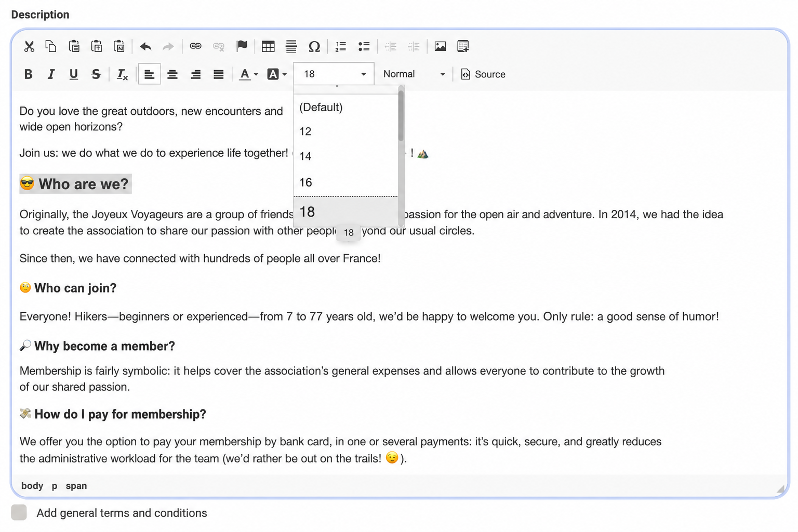This screenshot has height=532, width=798.
Task: Insert a table
Action: (x=268, y=46)
